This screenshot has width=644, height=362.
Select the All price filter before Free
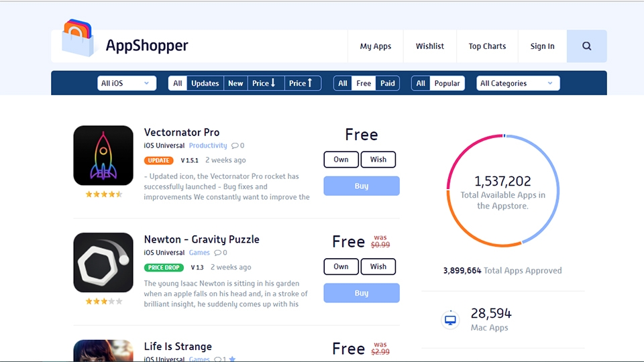pos(343,83)
